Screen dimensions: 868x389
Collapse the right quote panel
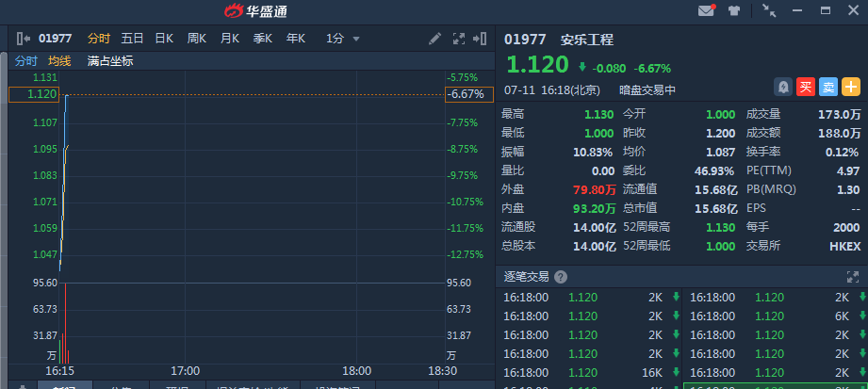click(x=480, y=39)
